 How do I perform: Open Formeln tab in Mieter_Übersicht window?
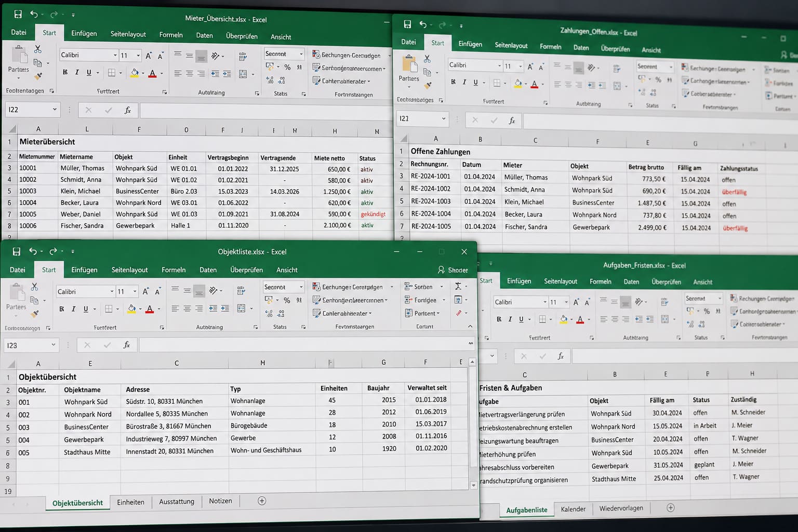pos(171,35)
